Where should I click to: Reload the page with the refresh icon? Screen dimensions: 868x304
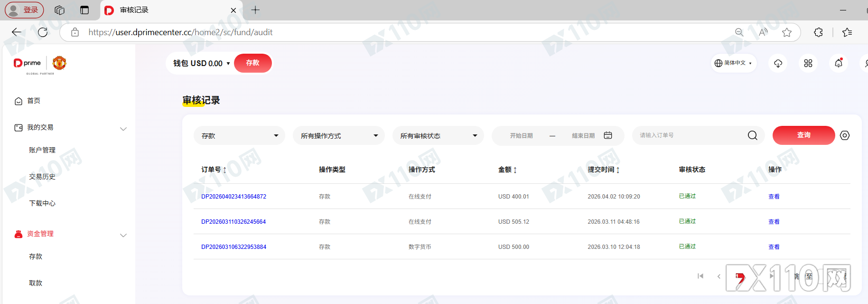43,32
